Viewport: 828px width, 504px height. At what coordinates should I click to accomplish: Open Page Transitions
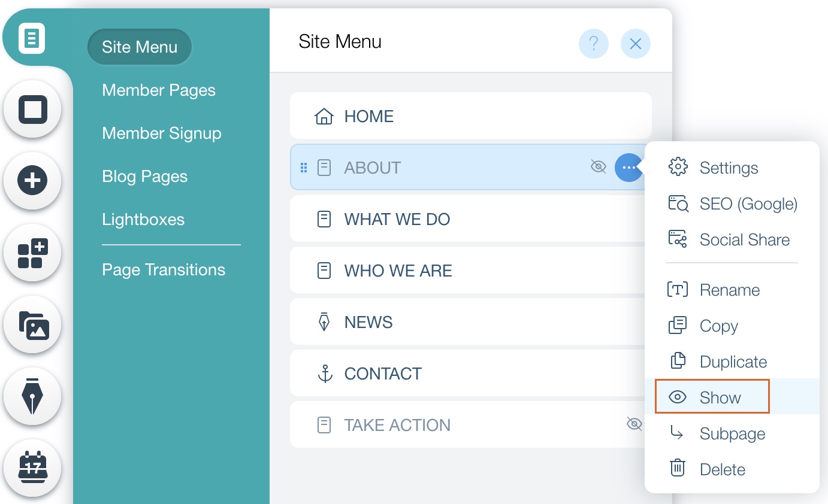point(164,269)
